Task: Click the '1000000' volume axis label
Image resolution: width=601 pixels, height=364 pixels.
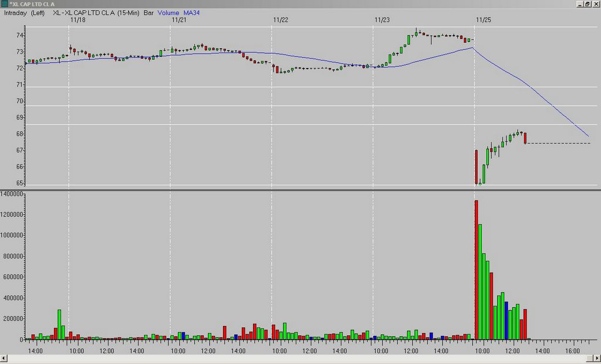Action: 12,236
